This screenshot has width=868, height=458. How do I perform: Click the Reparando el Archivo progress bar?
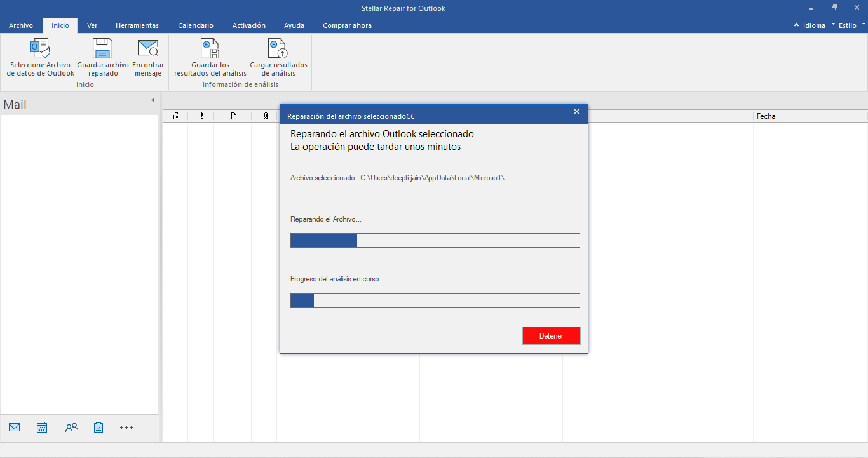coord(435,240)
